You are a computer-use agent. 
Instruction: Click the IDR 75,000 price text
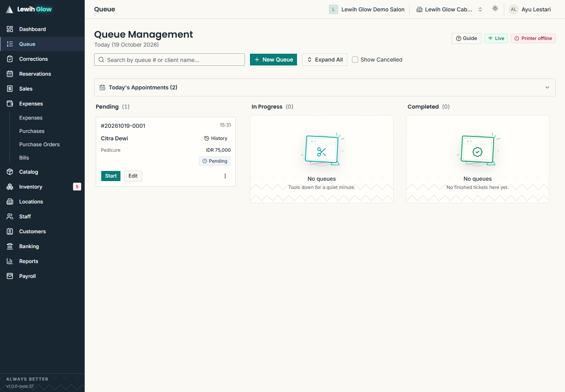[219, 150]
